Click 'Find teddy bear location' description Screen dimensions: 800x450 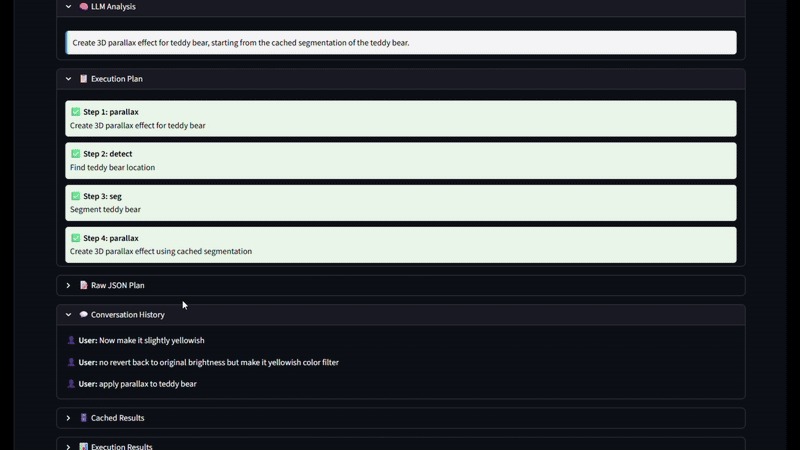point(112,167)
